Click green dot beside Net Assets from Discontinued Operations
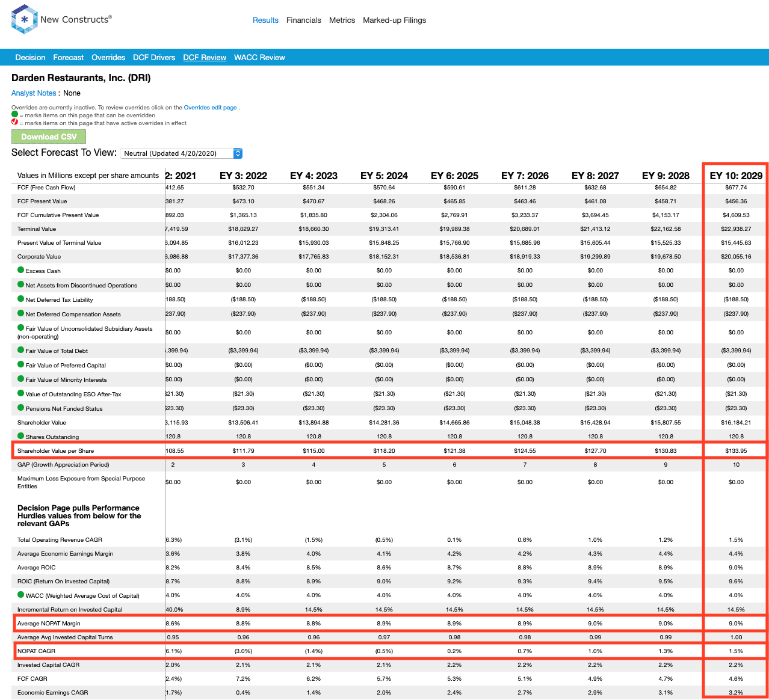 21,284
